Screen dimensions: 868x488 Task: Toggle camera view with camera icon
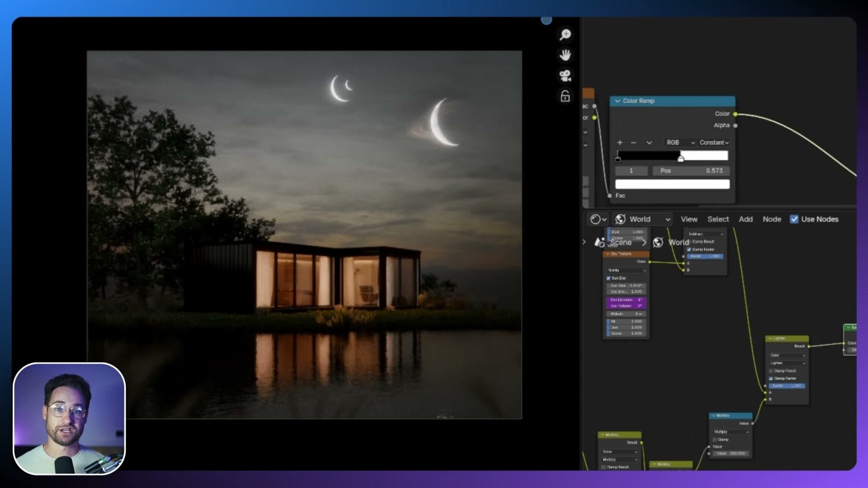click(x=565, y=75)
